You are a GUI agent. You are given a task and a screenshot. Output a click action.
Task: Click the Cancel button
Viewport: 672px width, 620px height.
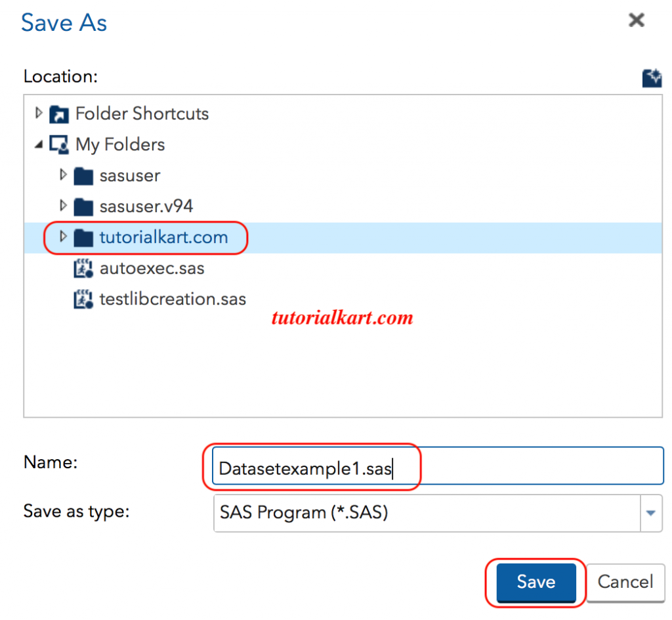625,582
